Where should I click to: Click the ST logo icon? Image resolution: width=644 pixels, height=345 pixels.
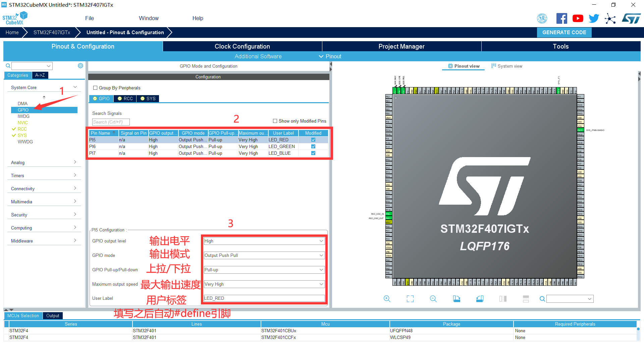coord(631,18)
